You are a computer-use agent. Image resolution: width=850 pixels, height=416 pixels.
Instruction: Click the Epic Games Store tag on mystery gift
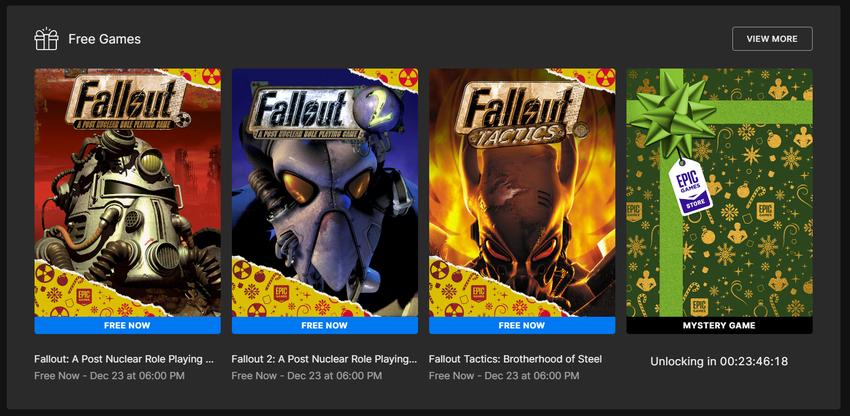(692, 186)
